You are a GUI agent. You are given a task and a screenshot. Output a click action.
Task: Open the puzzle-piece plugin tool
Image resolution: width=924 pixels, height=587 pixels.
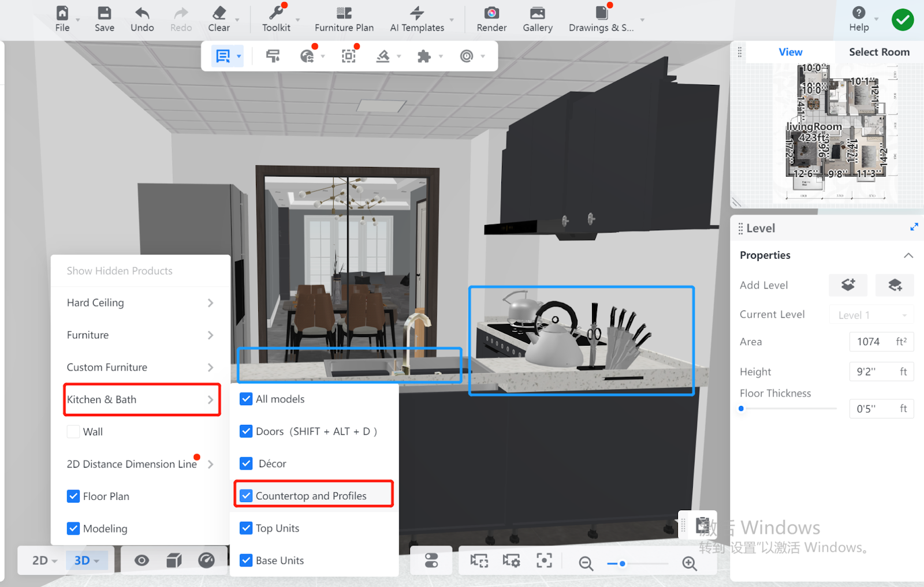tap(424, 56)
